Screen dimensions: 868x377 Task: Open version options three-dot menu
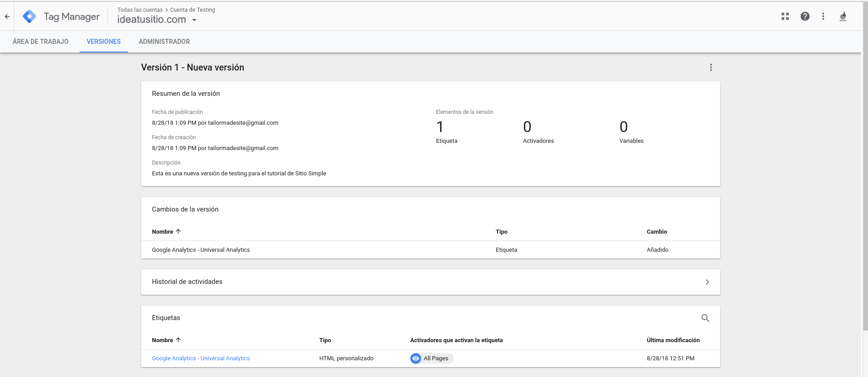pos(711,67)
